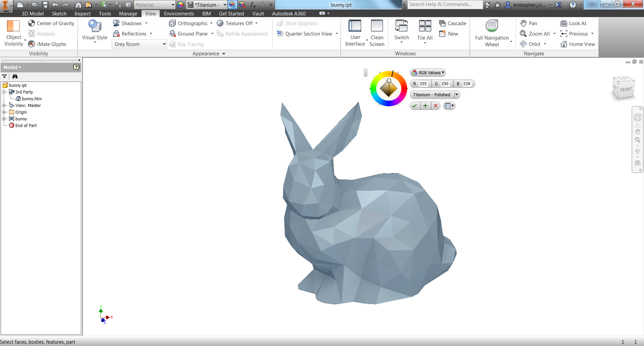Viewport: 644px width, 346px height.
Task: Add appearance with the green plus button
Action: point(425,106)
